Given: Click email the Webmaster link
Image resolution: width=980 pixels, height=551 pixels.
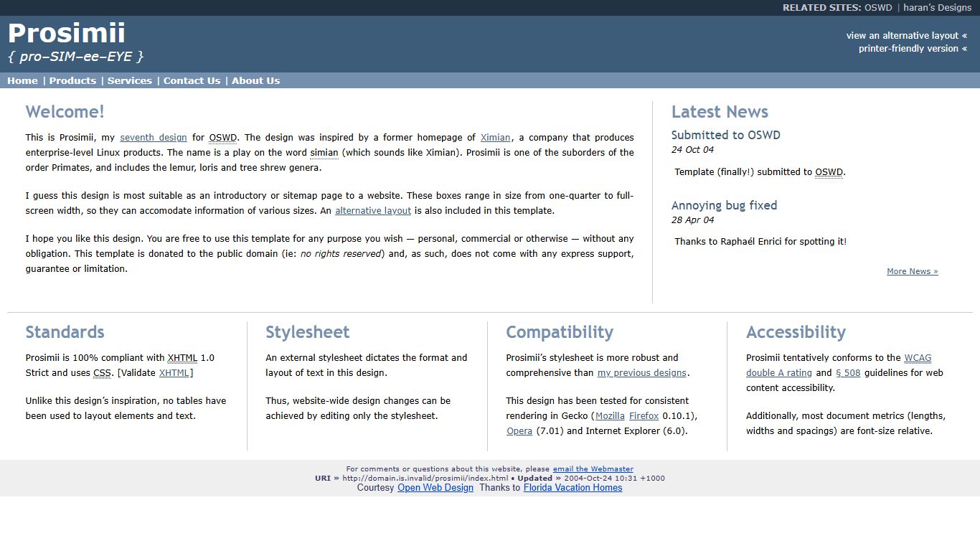Looking at the screenshot, I should (x=593, y=468).
